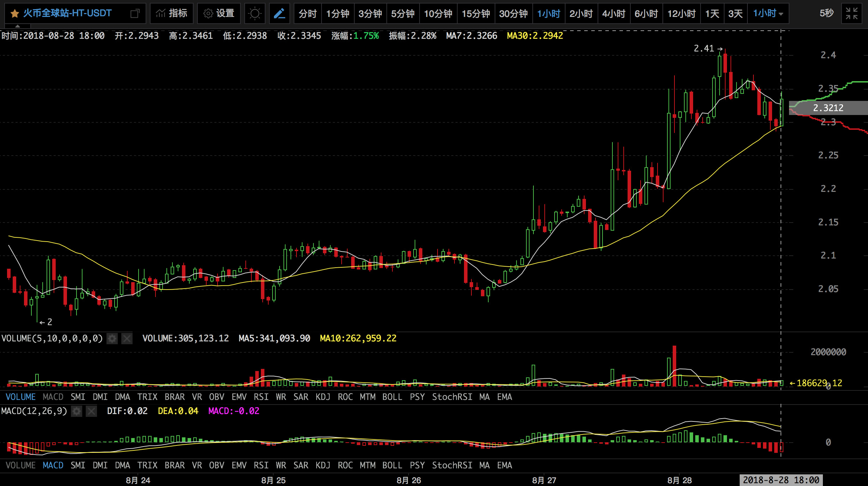
Task: Select EMV in the volume panel row
Action: coord(239,397)
